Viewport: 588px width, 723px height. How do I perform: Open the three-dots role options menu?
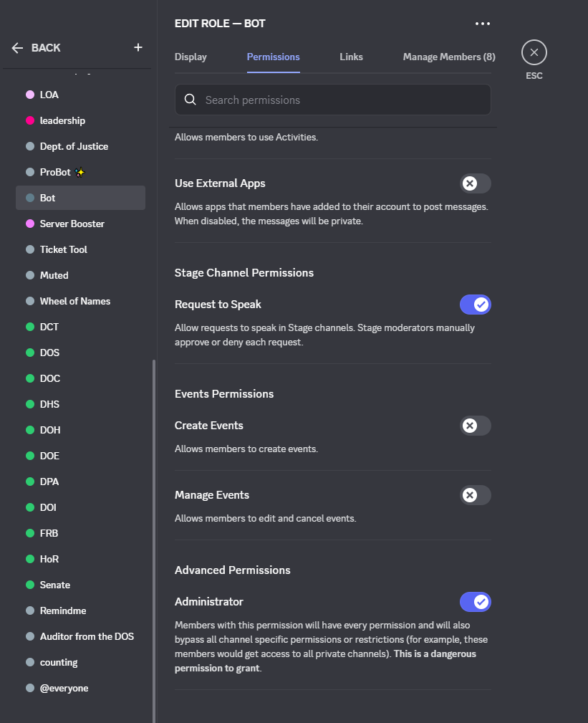pyautogui.click(x=483, y=24)
